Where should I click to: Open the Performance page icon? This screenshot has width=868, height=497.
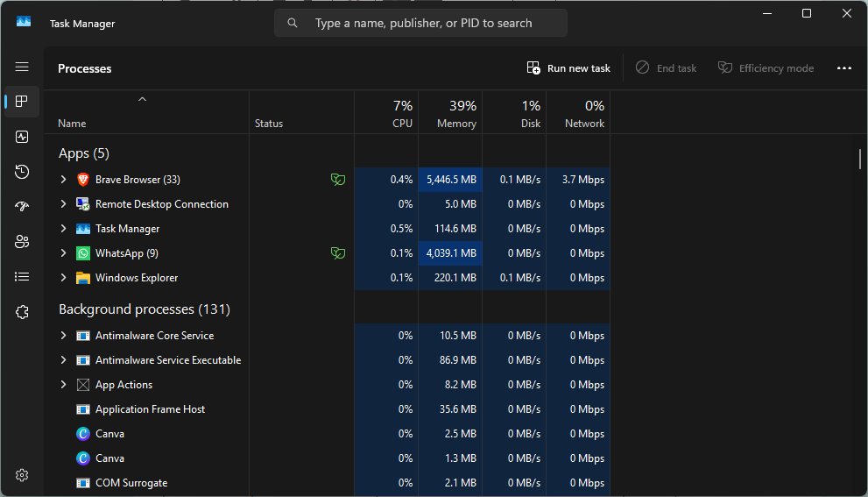pyautogui.click(x=22, y=137)
